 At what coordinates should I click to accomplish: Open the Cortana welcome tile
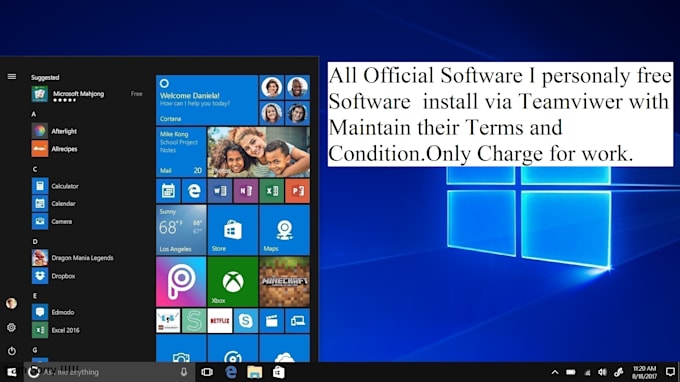[207, 100]
